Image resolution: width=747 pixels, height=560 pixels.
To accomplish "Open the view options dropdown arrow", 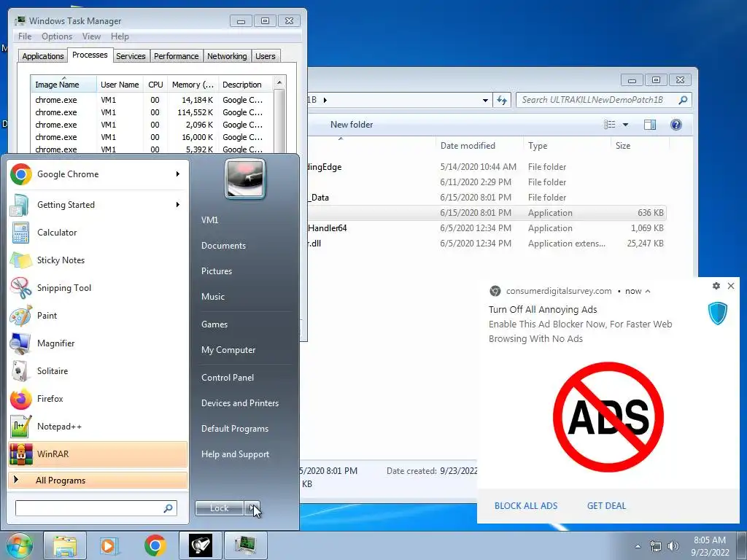I will click(625, 125).
